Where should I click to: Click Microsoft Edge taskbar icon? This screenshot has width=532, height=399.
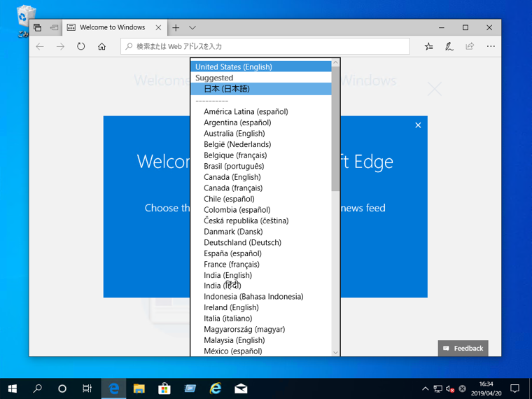113,388
